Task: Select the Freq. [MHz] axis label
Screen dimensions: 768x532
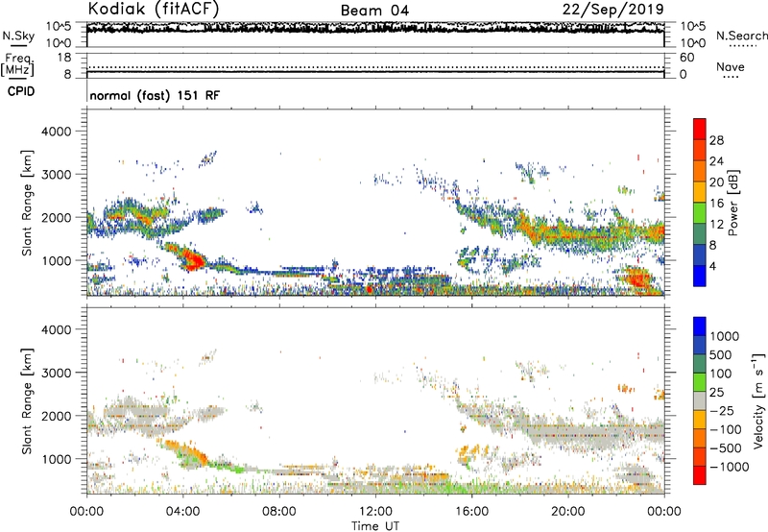Action: pos(17,64)
